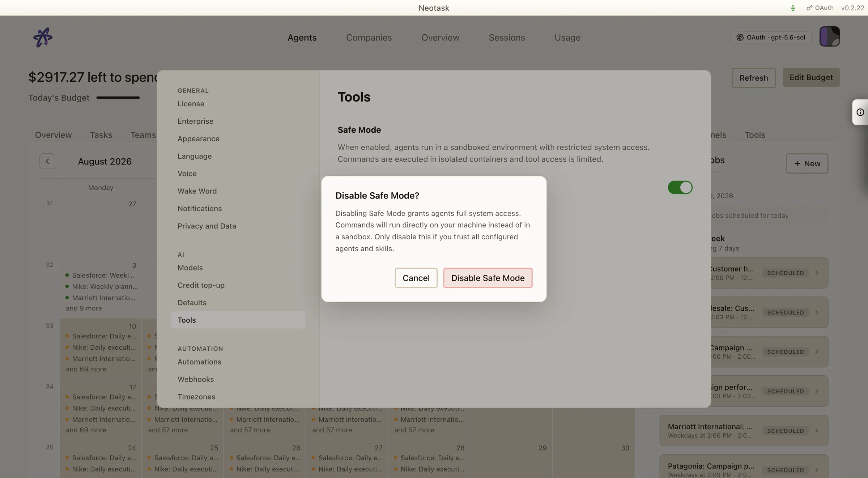Click 'Salesforce: Daily e...' event on August 26
This screenshot has height=478, width=868.
[265, 458]
